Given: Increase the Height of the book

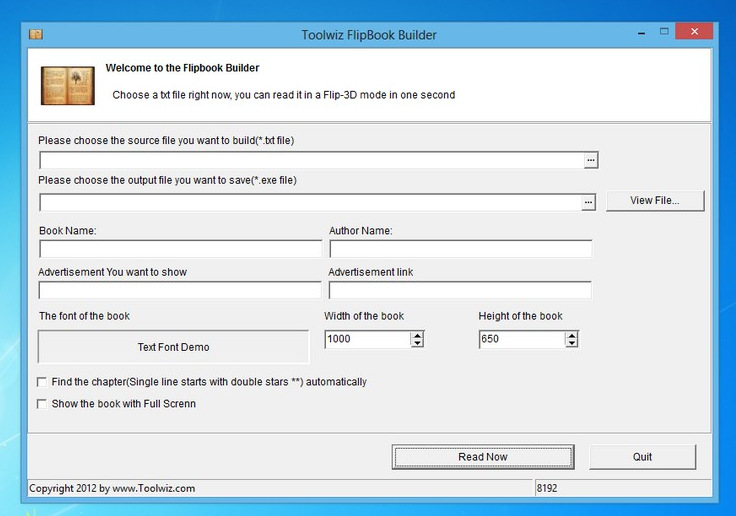Looking at the screenshot, I should [571, 335].
